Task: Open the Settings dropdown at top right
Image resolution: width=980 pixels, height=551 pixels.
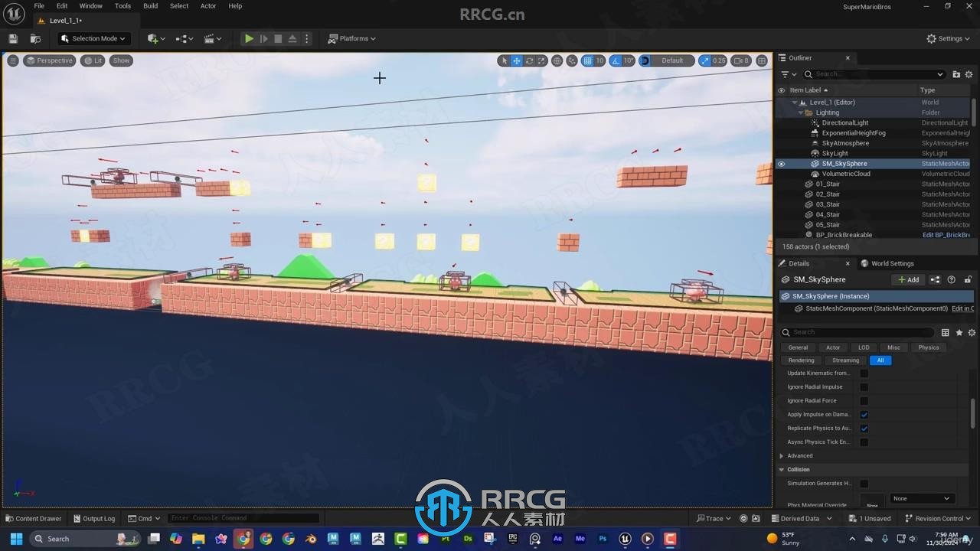Action: coord(949,38)
